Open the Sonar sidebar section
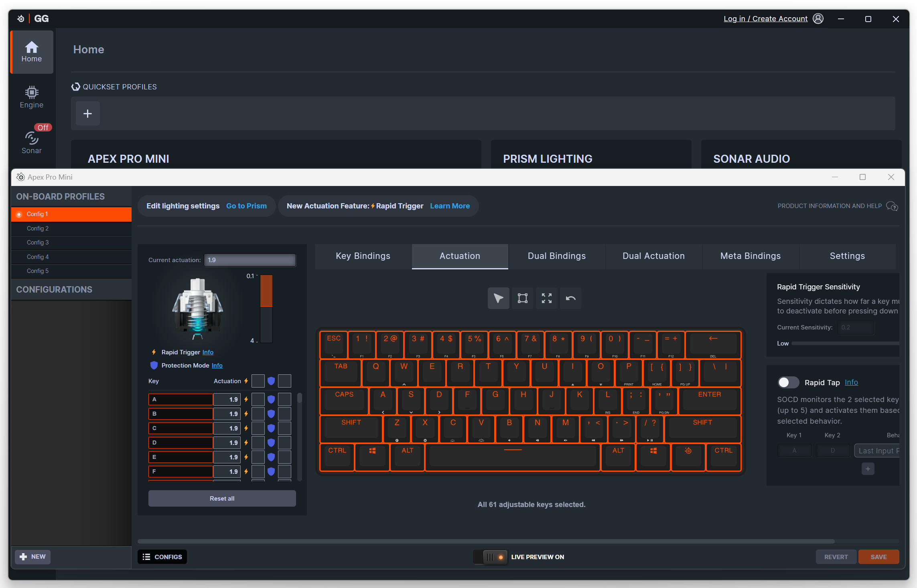The width and height of the screenshot is (917, 588). [x=32, y=143]
